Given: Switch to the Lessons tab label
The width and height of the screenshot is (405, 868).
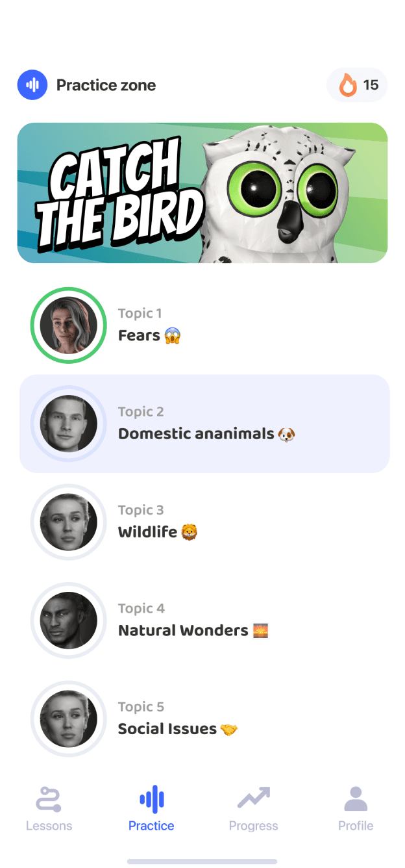Looking at the screenshot, I should click(x=49, y=826).
